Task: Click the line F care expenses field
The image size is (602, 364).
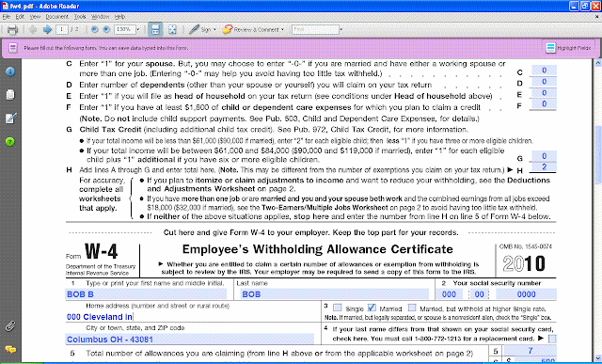Action: coord(544,104)
